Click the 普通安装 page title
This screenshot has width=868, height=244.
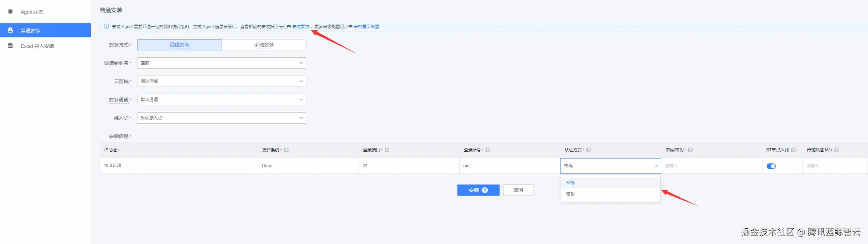pos(111,10)
